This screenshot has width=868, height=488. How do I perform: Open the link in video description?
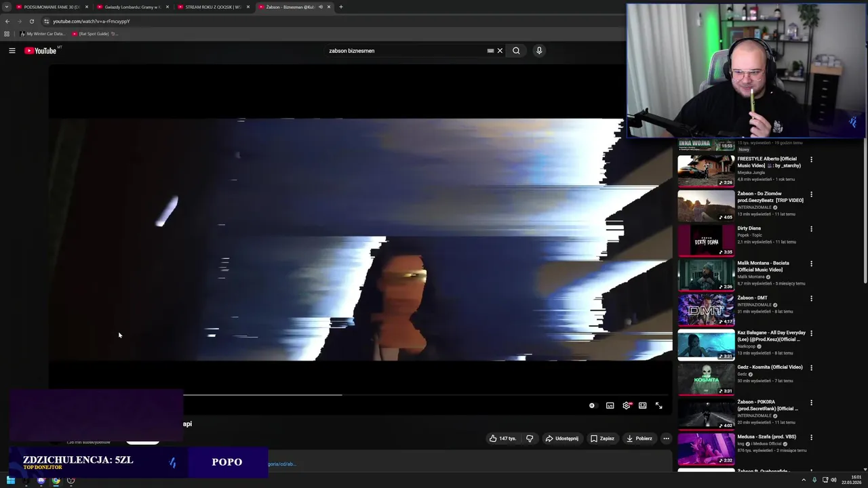point(281,464)
